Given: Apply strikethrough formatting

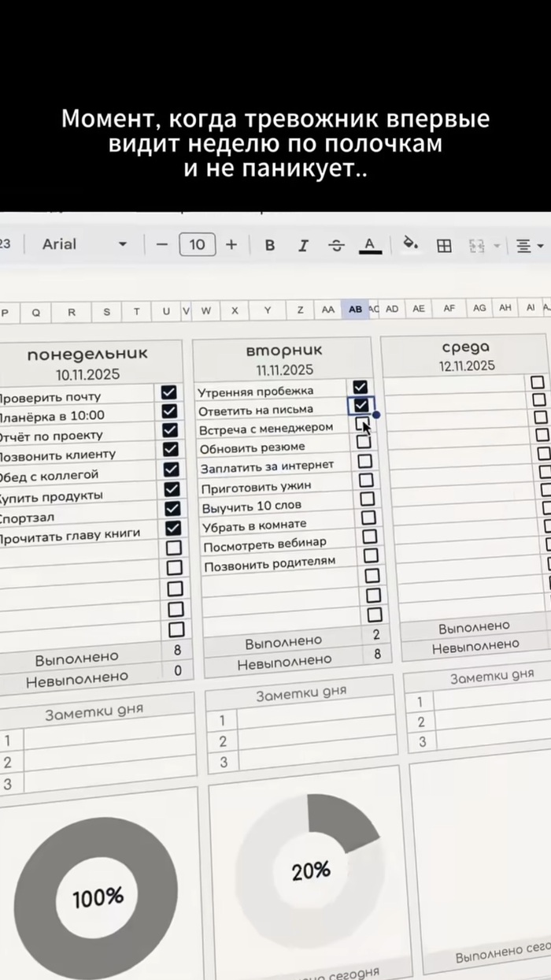Looking at the screenshot, I should coord(336,245).
